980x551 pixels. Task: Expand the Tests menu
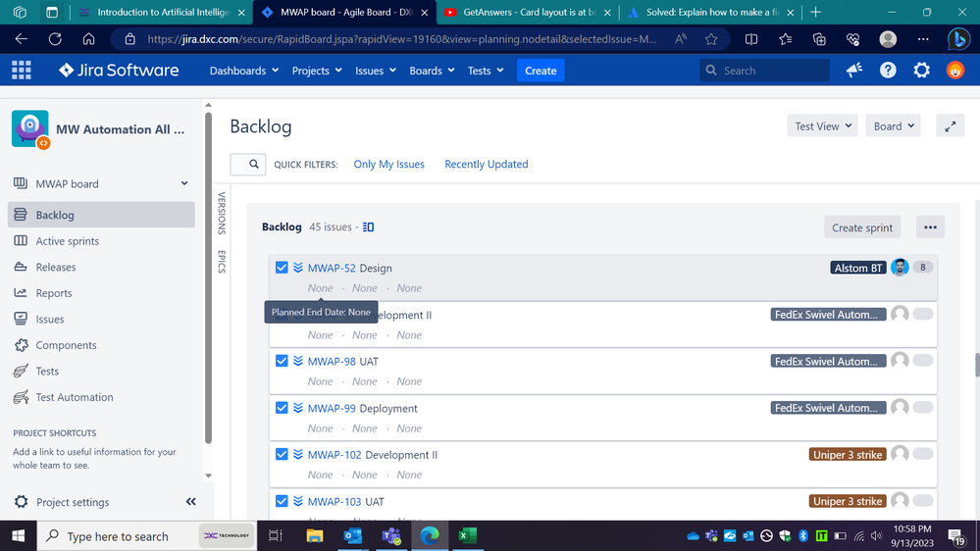(486, 71)
